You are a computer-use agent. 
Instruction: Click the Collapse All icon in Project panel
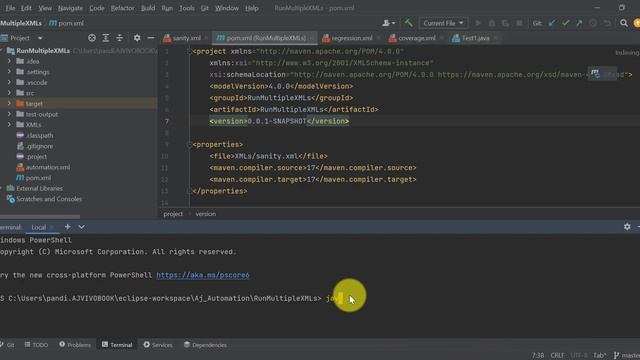[x=120, y=38]
